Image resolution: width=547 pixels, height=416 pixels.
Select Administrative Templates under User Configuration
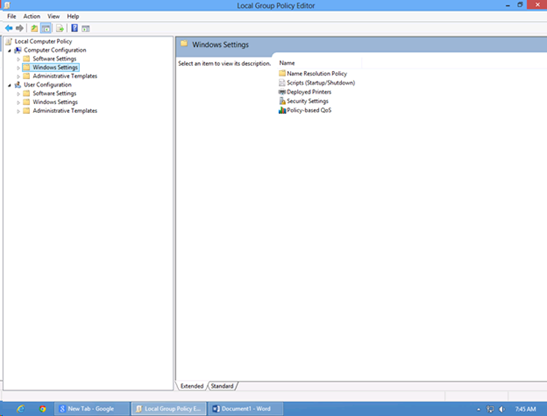[x=65, y=111]
